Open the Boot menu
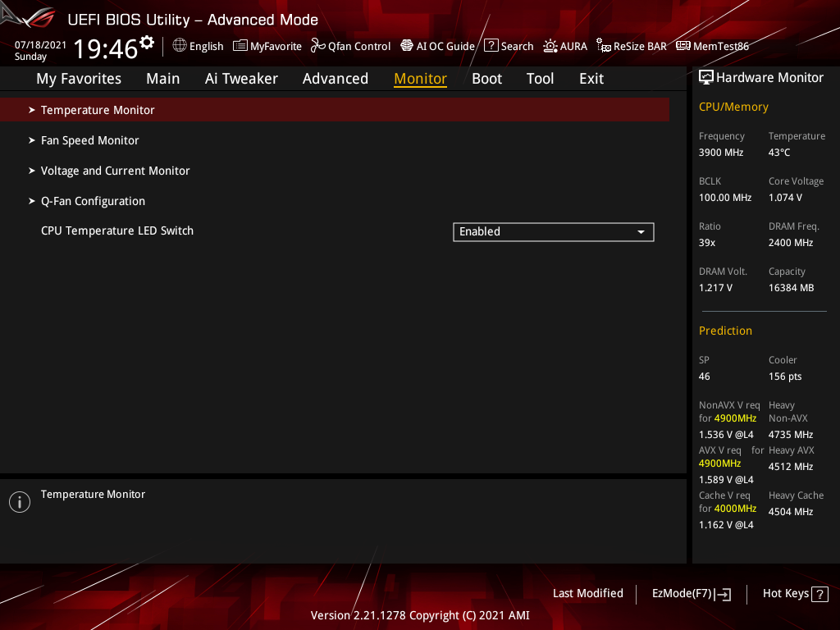 (x=486, y=78)
